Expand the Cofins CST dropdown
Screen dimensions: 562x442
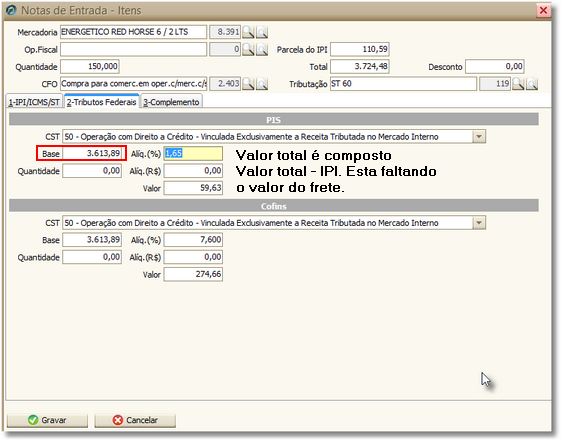point(479,223)
